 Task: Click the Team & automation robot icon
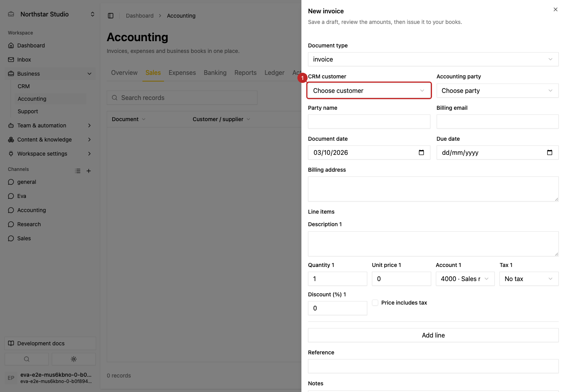11,125
